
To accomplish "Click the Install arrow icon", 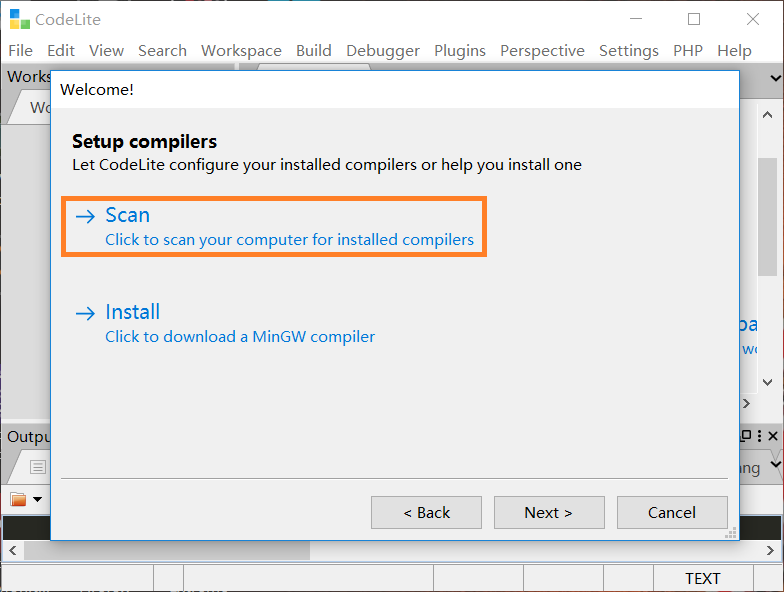I will coord(85,313).
